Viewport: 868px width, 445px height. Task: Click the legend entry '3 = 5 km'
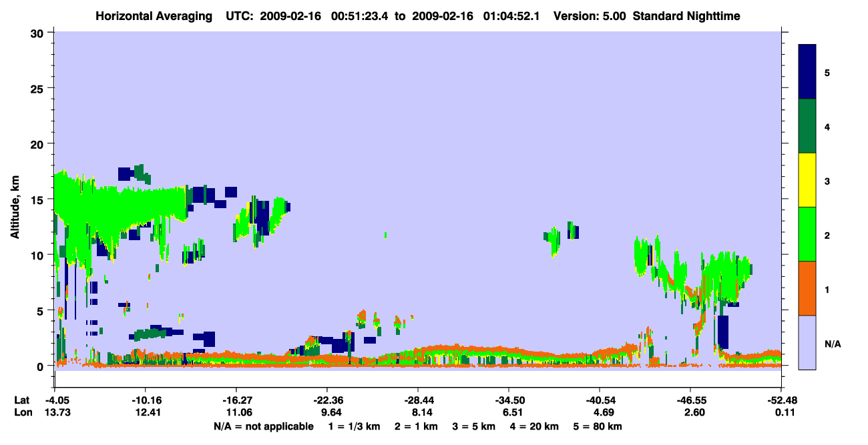(473, 426)
